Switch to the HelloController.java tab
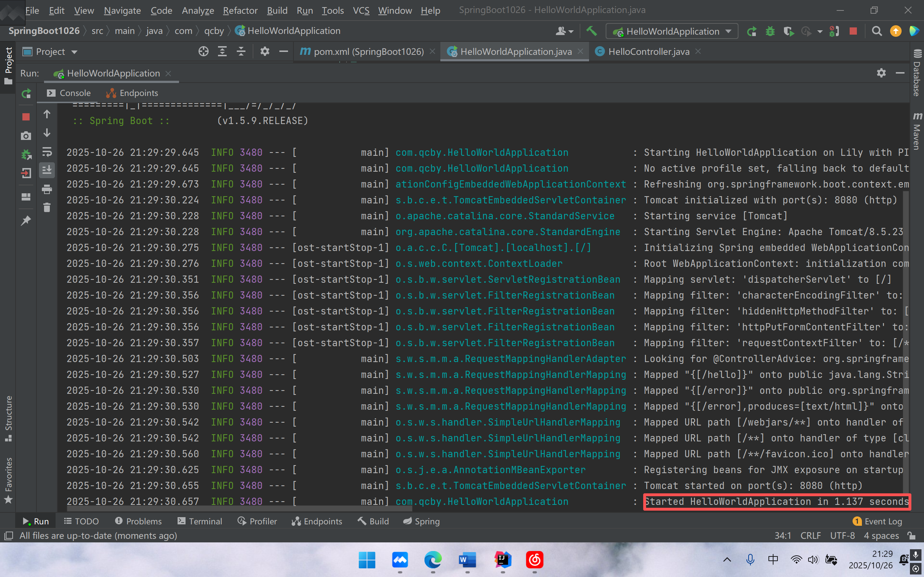Viewport: 924px width, 577px height. 648,52
